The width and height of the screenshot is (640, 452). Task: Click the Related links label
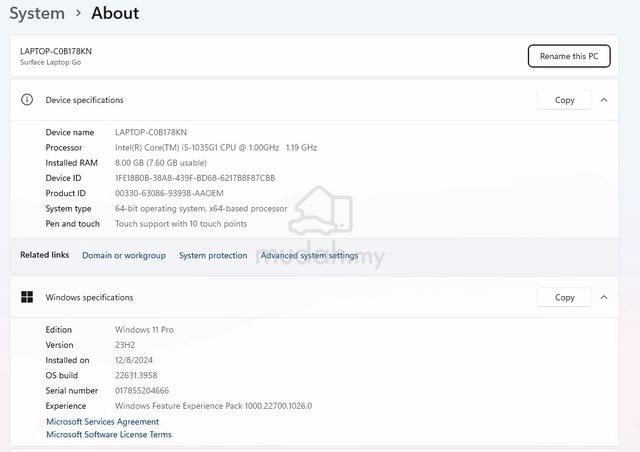tap(44, 255)
